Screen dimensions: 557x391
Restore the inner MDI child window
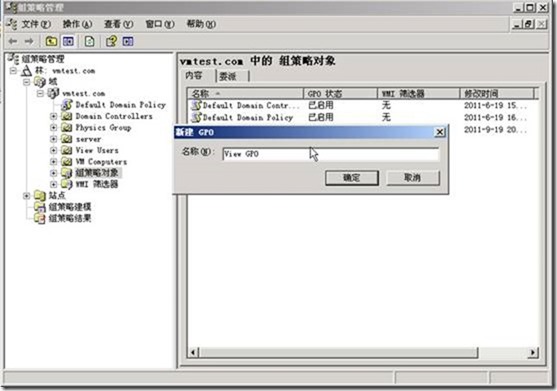[529, 24]
